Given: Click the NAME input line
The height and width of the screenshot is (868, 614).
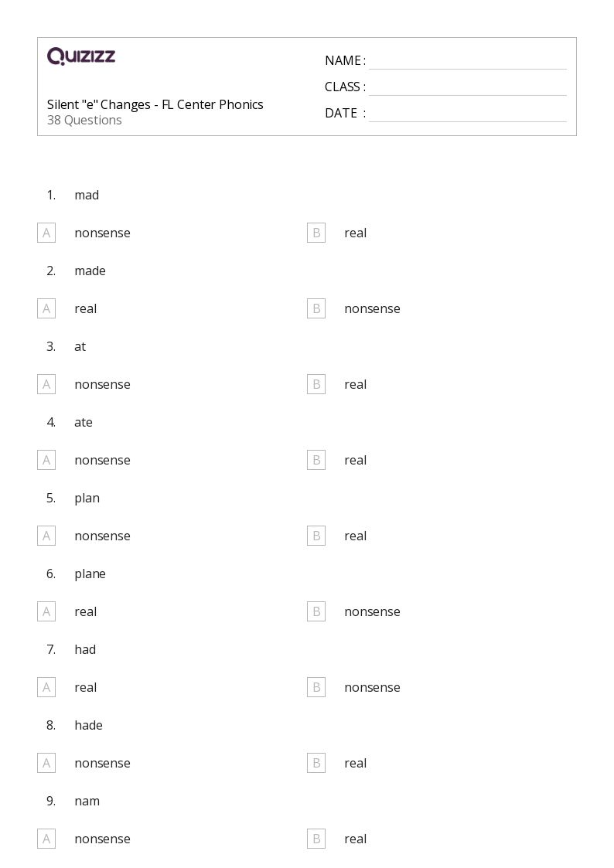Looking at the screenshot, I should (468, 61).
